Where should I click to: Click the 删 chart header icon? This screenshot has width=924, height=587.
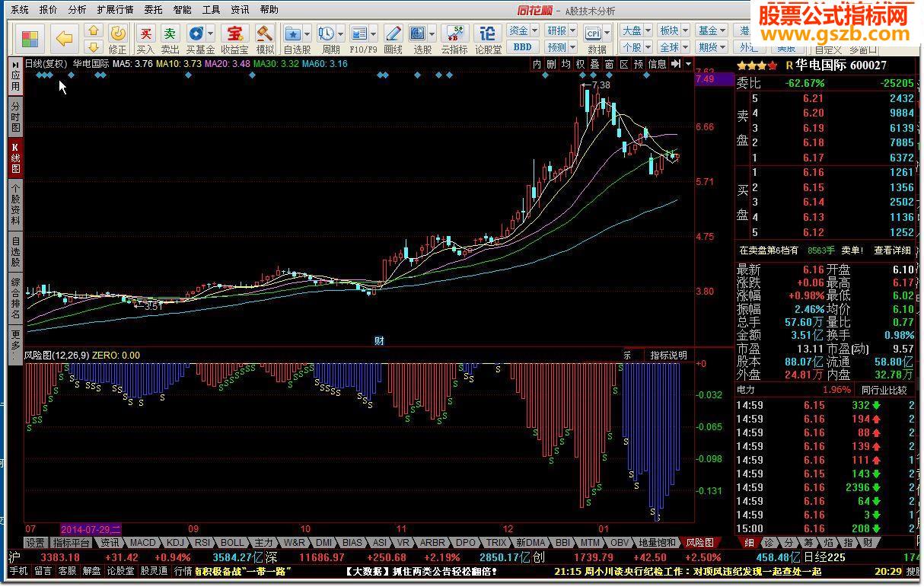(x=552, y=65)
